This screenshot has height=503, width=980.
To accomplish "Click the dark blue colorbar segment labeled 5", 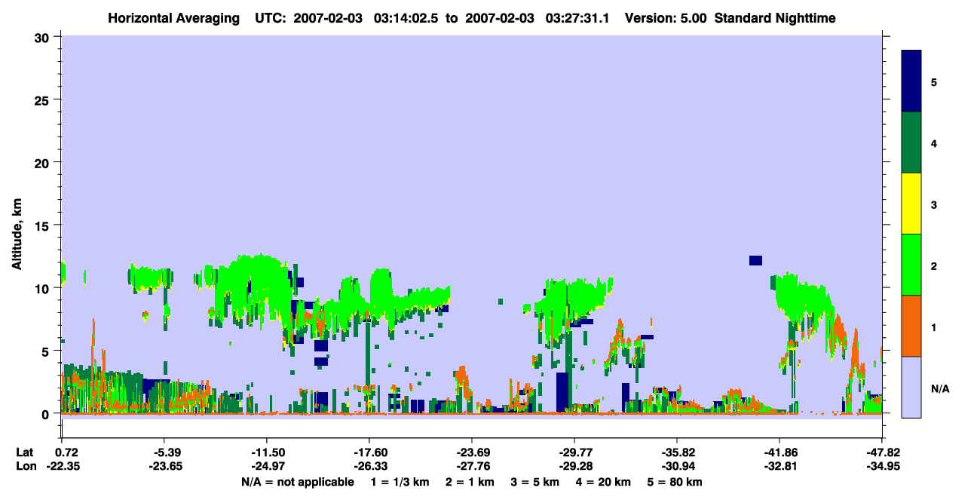I will point(911,81).
